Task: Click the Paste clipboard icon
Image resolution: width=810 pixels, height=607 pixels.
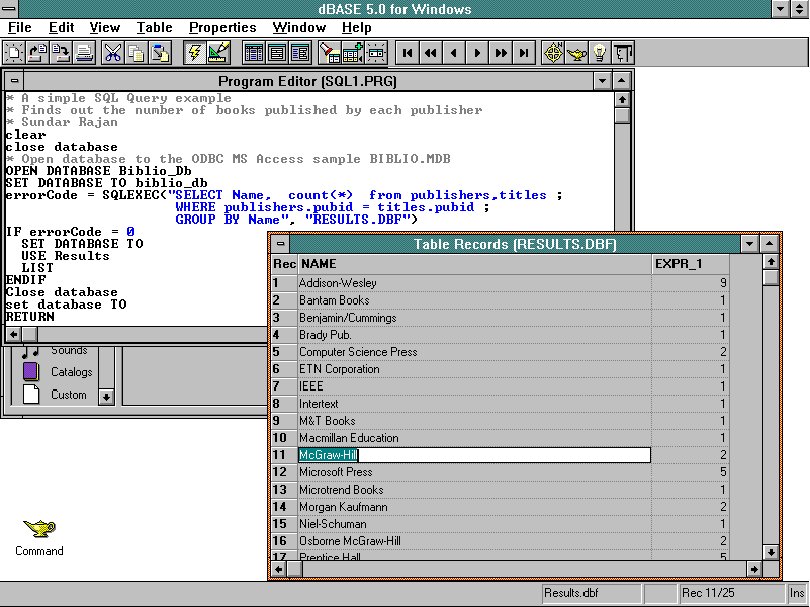Action: click(160, 53)
